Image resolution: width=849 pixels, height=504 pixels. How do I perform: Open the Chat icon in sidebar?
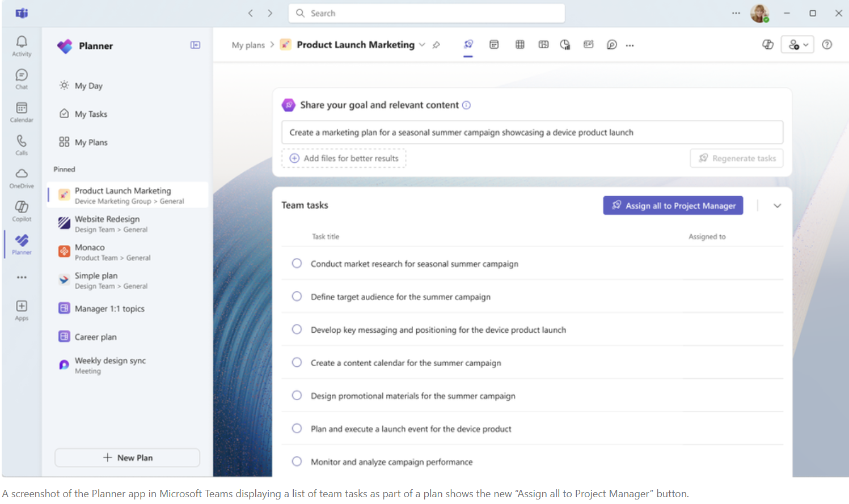coord(22,79)
